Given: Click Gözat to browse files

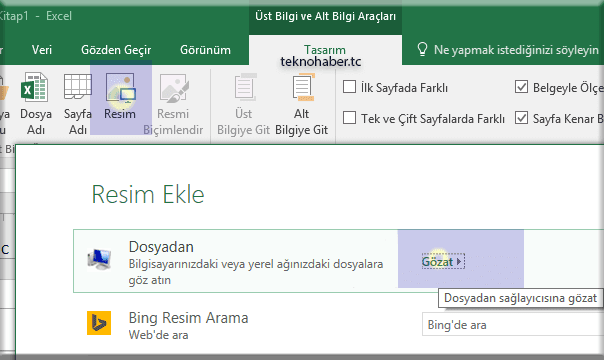Looking at the screenshot, I should [443, 261].
